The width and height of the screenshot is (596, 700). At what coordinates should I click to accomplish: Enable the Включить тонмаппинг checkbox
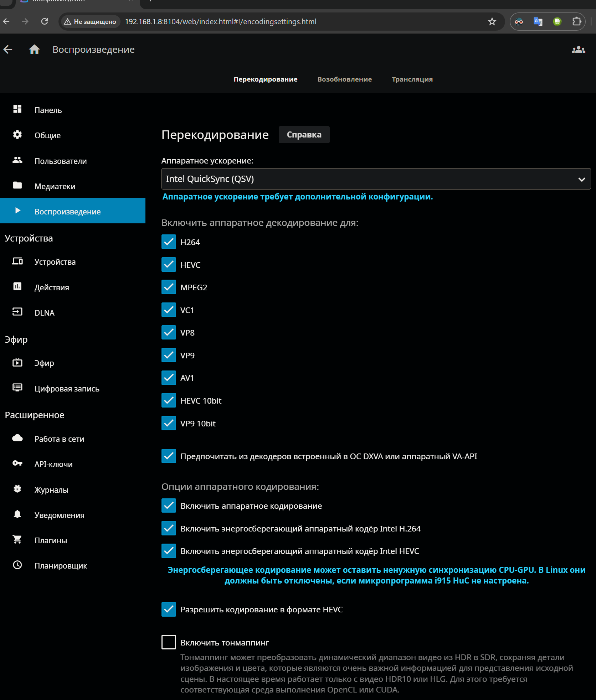tap(169, 642)
